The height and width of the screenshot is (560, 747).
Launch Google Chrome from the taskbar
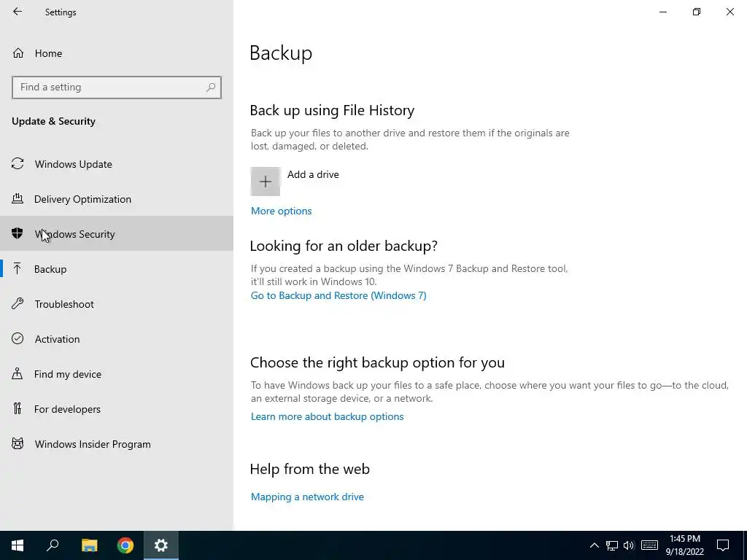[125, 545]
